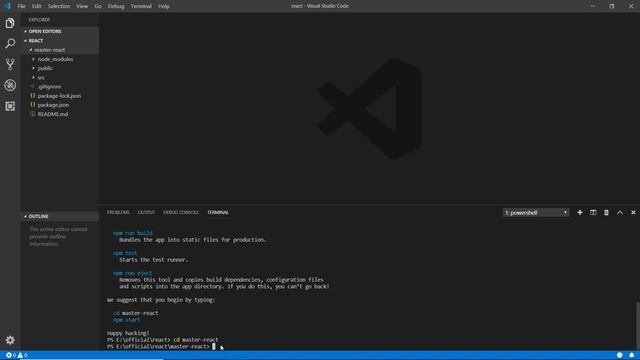Viewport: 640px width, 360px height.
Task: Open the View menu
Action: point(82,6)
